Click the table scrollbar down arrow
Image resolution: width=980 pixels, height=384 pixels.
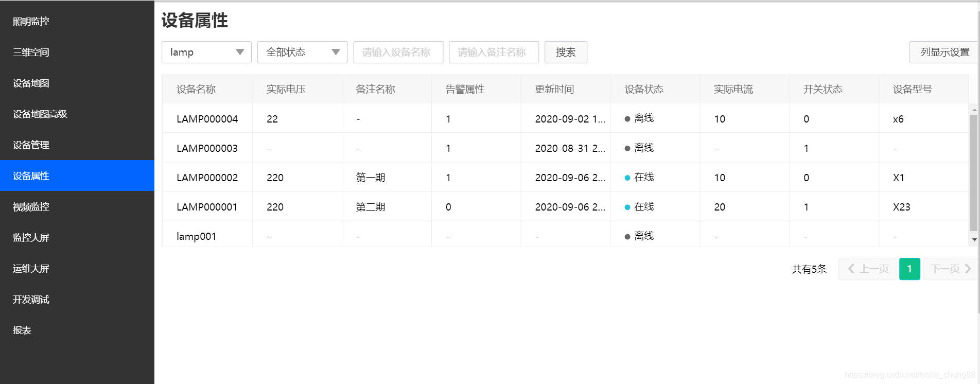(x=974, y=240)
